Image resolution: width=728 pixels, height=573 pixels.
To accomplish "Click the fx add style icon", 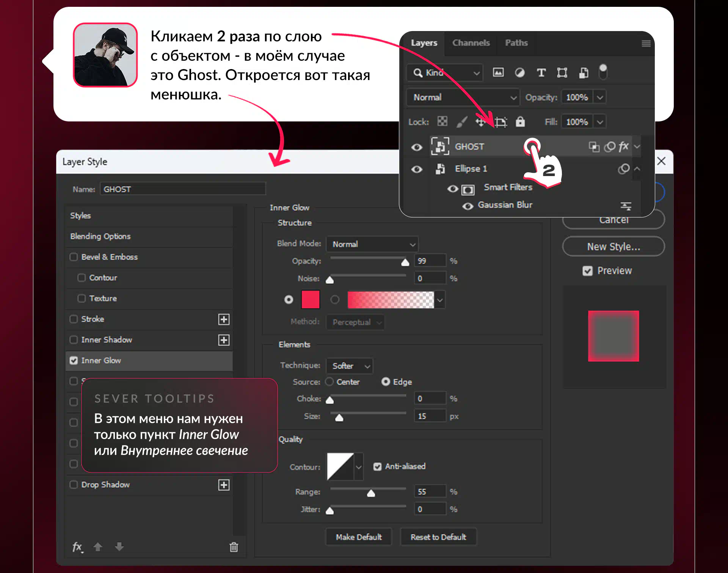I will click(x=77, y=547).
